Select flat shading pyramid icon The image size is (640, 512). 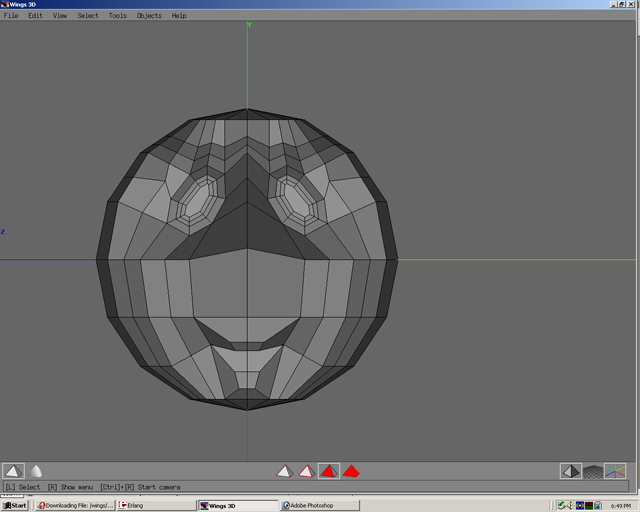click(x=13, y=471)
